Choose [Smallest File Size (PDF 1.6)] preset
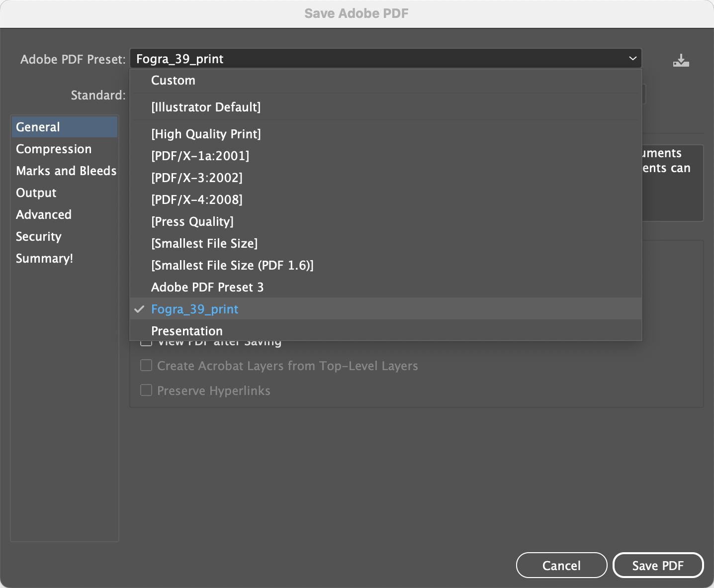The image size is (714, 588). [x=385, y=265]
